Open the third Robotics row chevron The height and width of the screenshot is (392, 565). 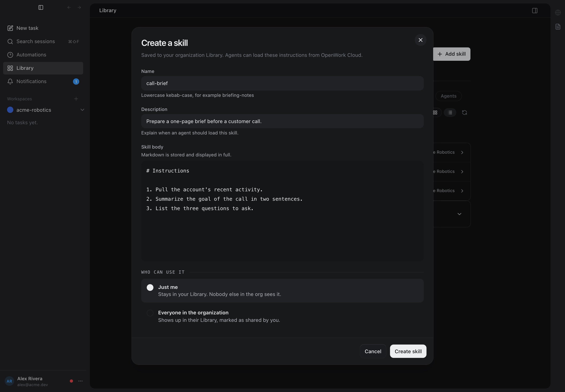point(462,191)
